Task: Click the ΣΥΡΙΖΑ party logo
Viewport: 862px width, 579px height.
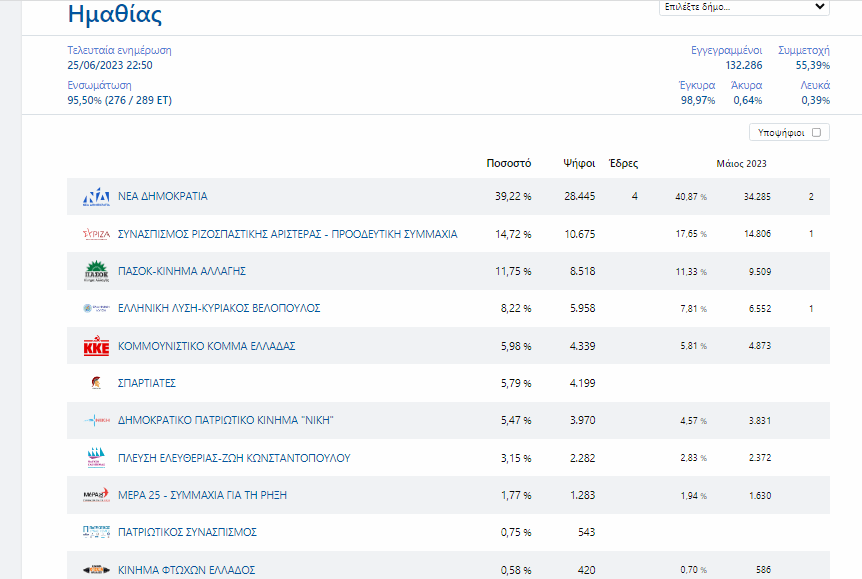Action: 96,234
